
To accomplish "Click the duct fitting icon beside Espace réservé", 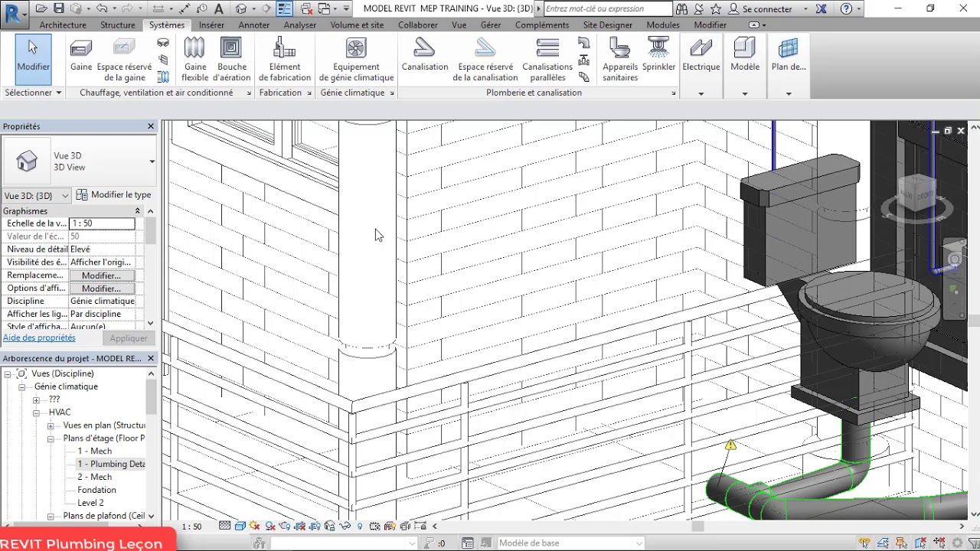I will 163,44.
